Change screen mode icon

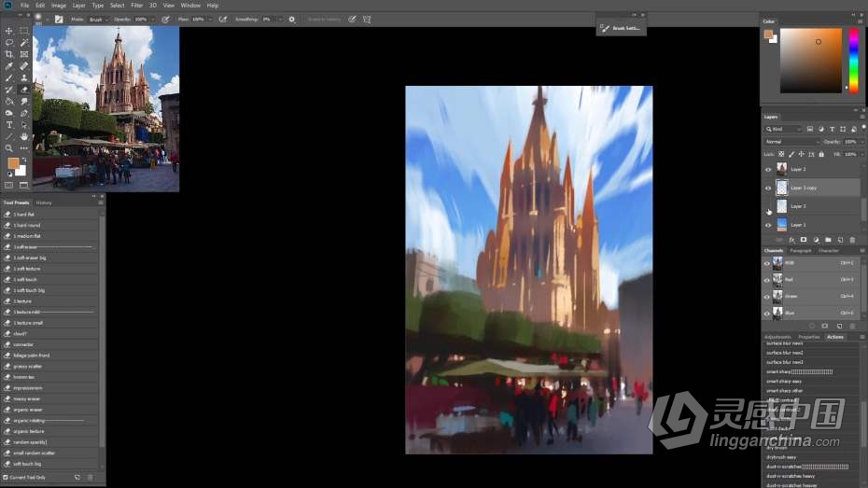click(x=24, y=186)
